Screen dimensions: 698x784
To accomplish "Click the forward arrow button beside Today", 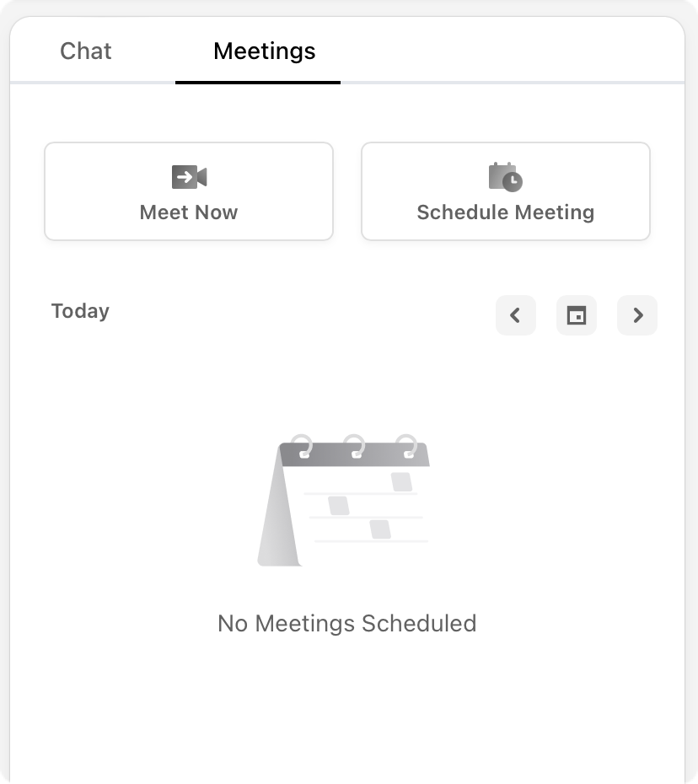I will click(x=637, y=315).
